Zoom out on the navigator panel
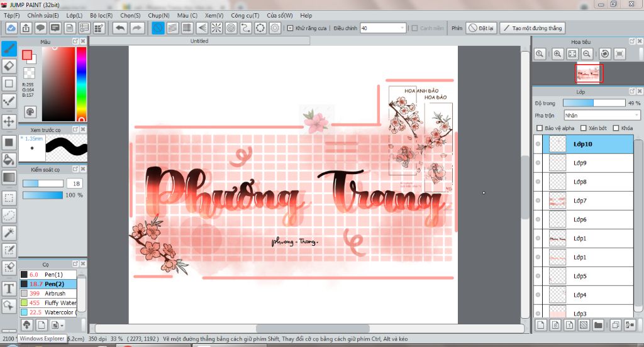Screen dimensions: 644x347 587,54
